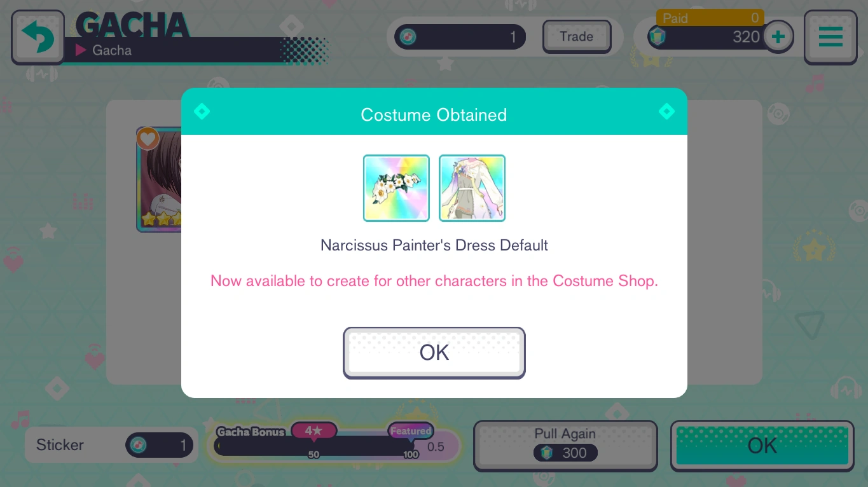Tap the heart badge on character card

(148, 138)
